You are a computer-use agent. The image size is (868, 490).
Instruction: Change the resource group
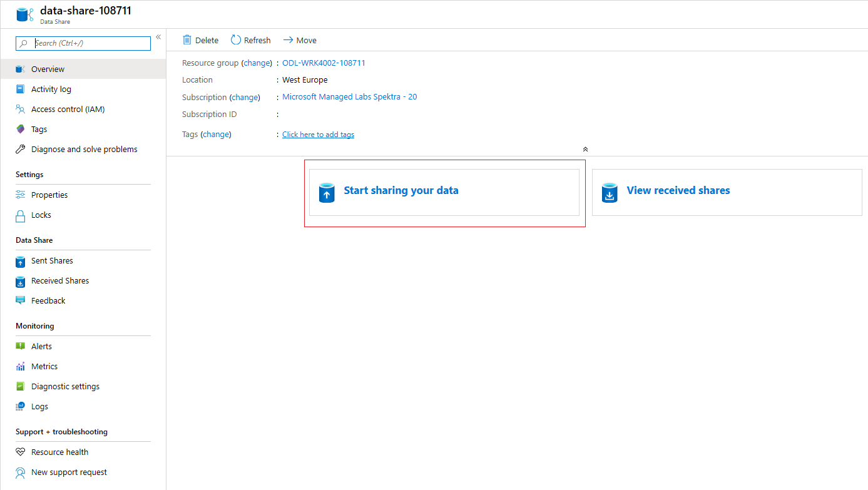pyautogui.click(x=257, y=63)
